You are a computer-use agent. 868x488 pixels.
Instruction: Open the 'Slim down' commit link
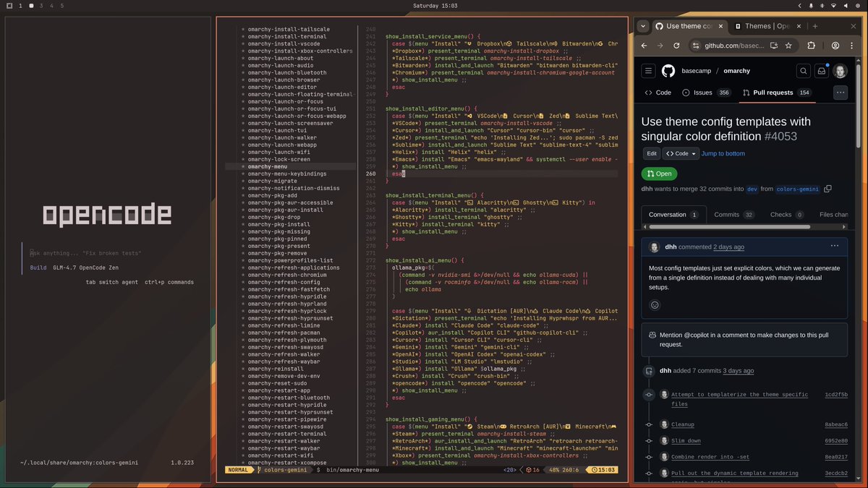click(x=686, y=440)
